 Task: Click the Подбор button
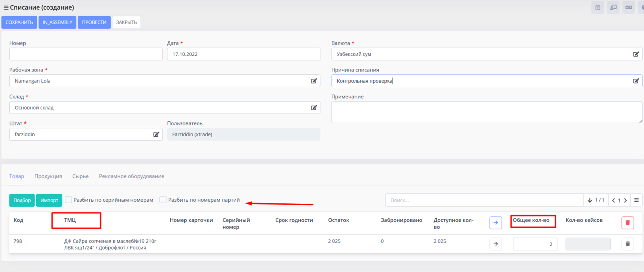click(22, 200)
